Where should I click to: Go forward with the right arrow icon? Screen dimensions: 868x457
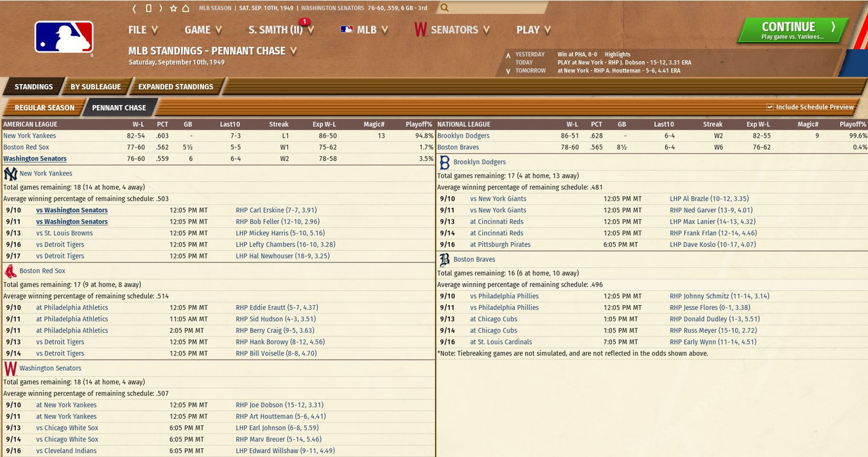(161, 8)
